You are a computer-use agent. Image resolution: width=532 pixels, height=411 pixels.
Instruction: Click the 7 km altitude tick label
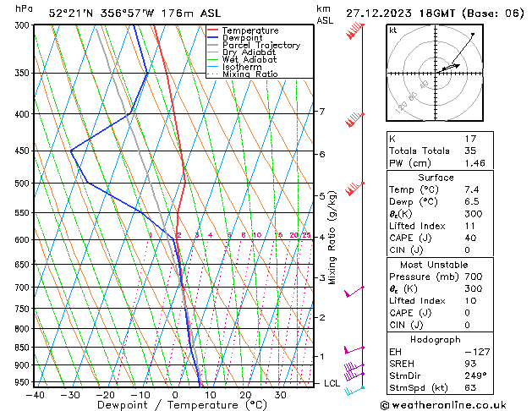click(322, 112)
